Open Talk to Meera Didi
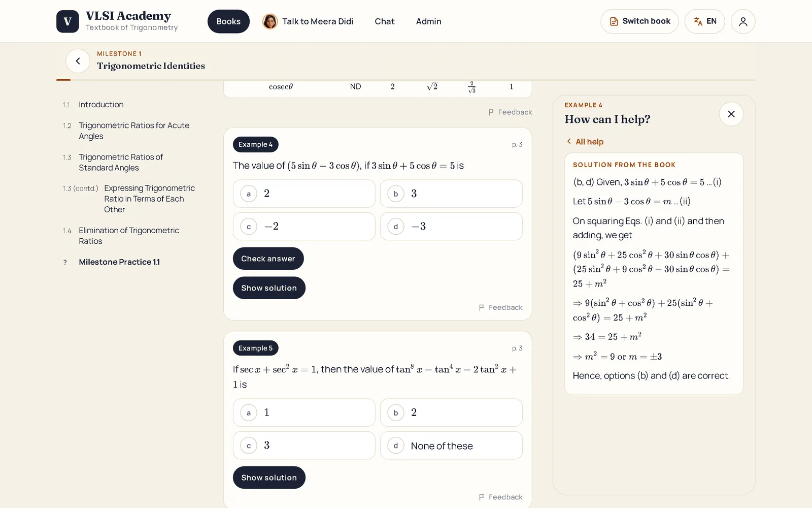This screenshot has height=508, width=812. pos(308,21)
